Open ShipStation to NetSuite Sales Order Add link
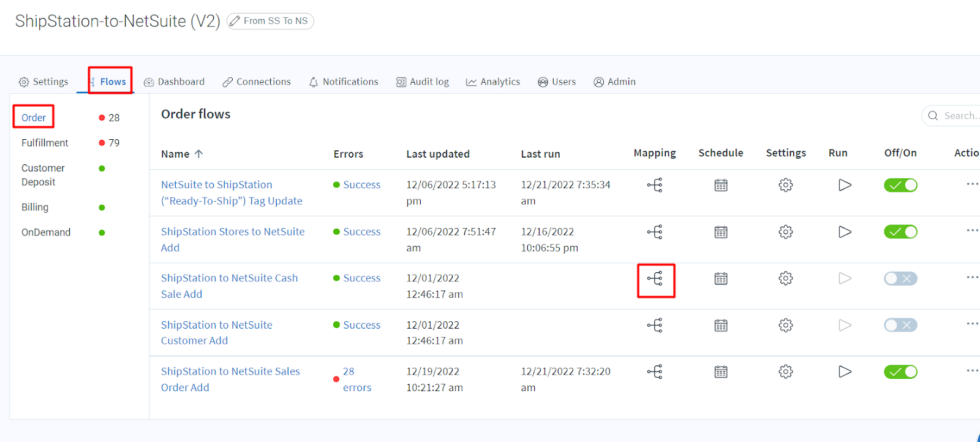Image resolution: width=980 pixels, height=442 pixels. pyautogui.click(x=230, y=379)
